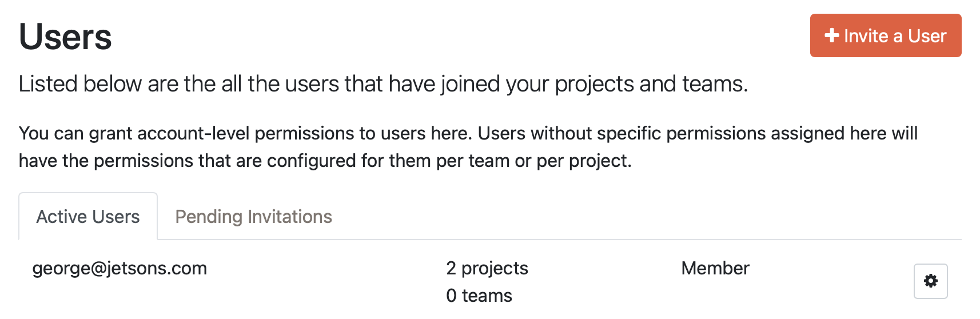Click the Users page heading
Screen dimensions: 980x319
[x=65, y=37]
